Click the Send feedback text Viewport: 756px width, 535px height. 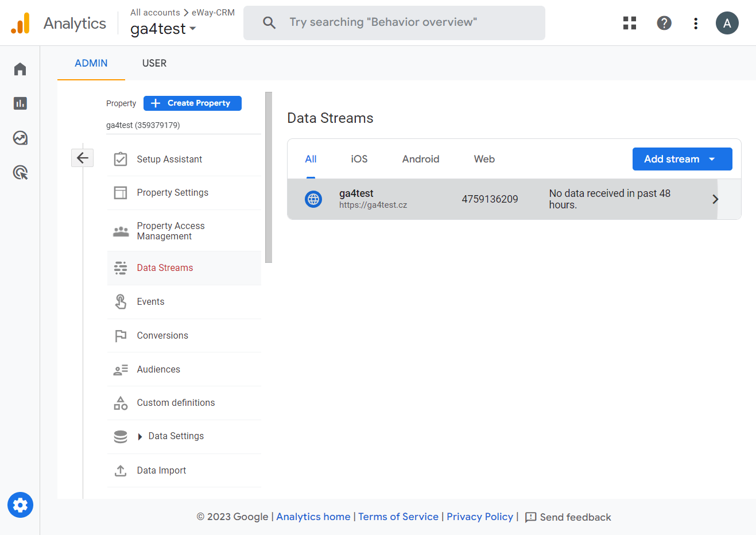576,517
